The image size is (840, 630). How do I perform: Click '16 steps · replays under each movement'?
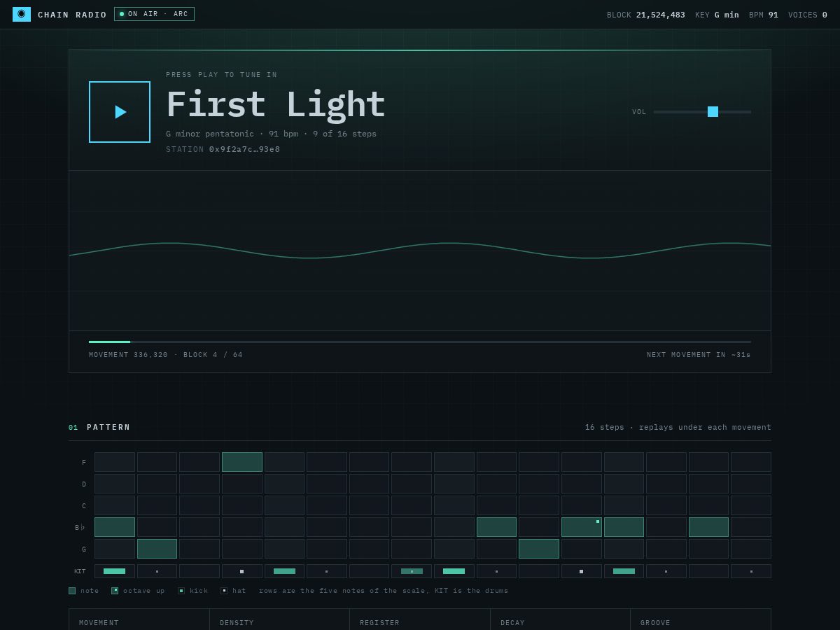click(x=678, y=428)
